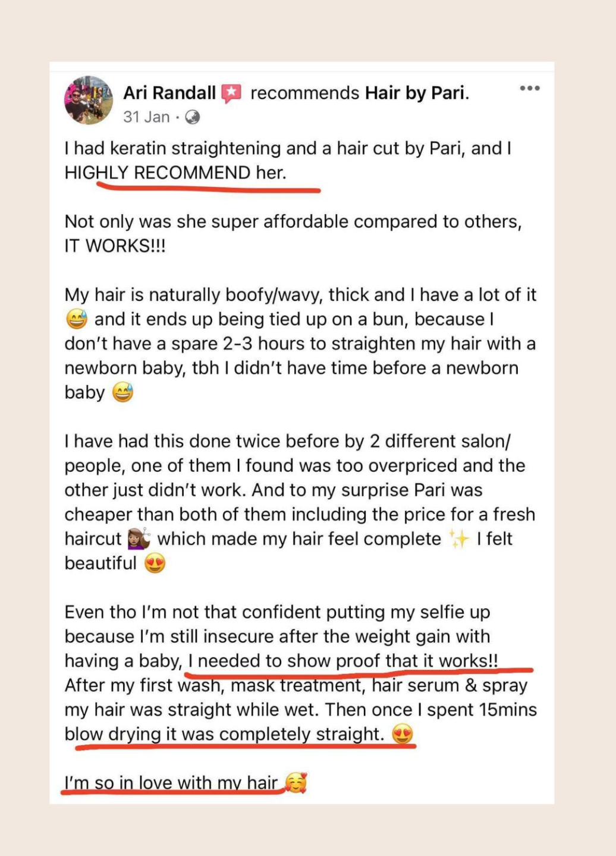Click the globe public-audience icon
Screen dimensions: 616x856
[x=193, y=117]
